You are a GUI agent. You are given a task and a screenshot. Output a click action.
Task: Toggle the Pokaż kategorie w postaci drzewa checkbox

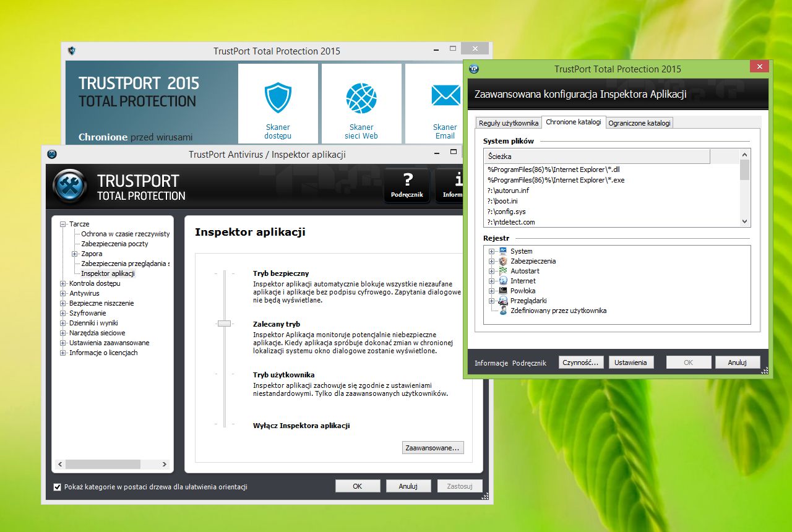click(x=58, y=487)
